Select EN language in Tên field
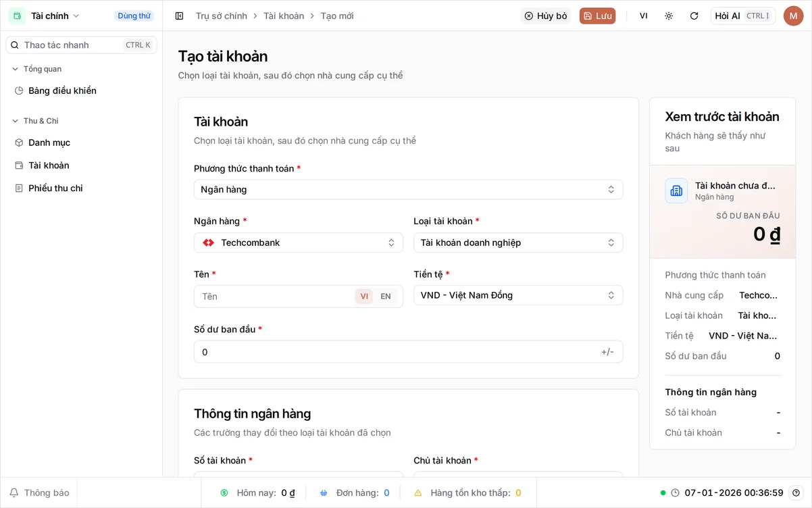This screenshot has width=812, height=508. 386,296
